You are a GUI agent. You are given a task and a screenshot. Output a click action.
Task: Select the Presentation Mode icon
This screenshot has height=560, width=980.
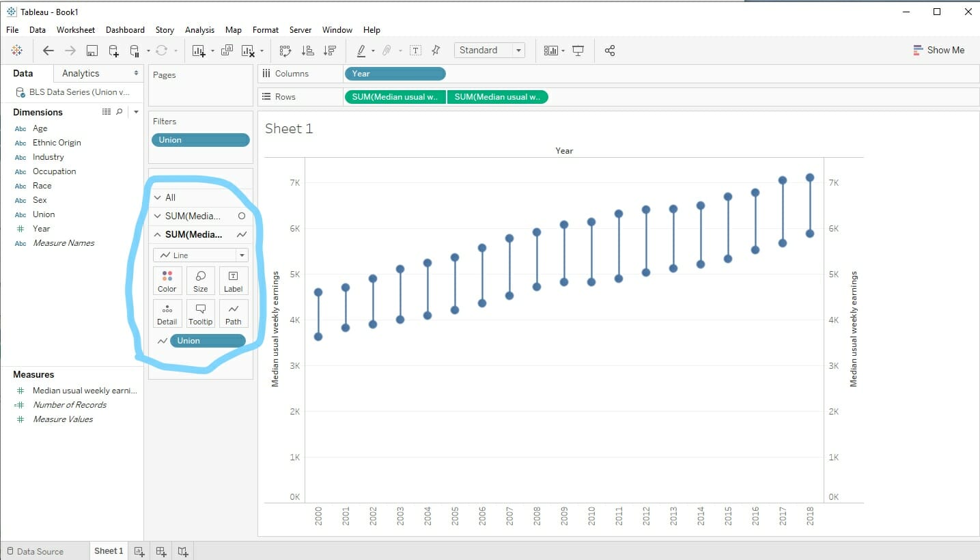(578, 51)
